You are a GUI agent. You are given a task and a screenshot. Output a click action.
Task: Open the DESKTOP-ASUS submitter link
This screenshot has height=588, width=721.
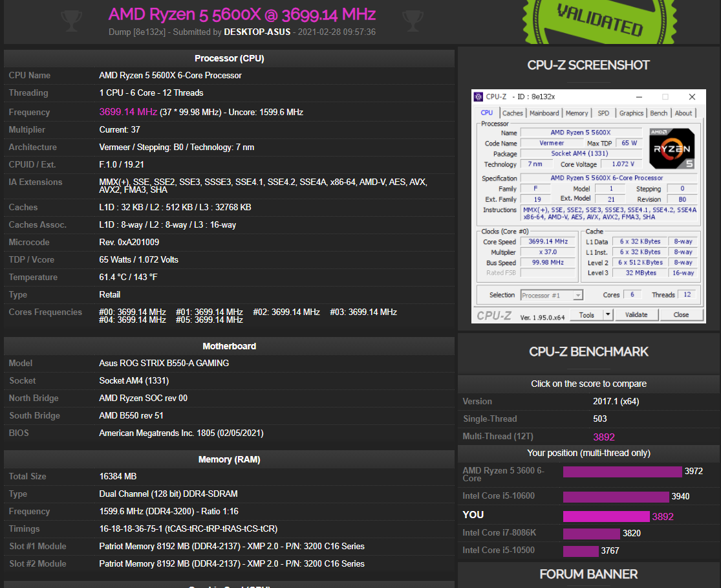pyautogui.click(x=258, y=32)
